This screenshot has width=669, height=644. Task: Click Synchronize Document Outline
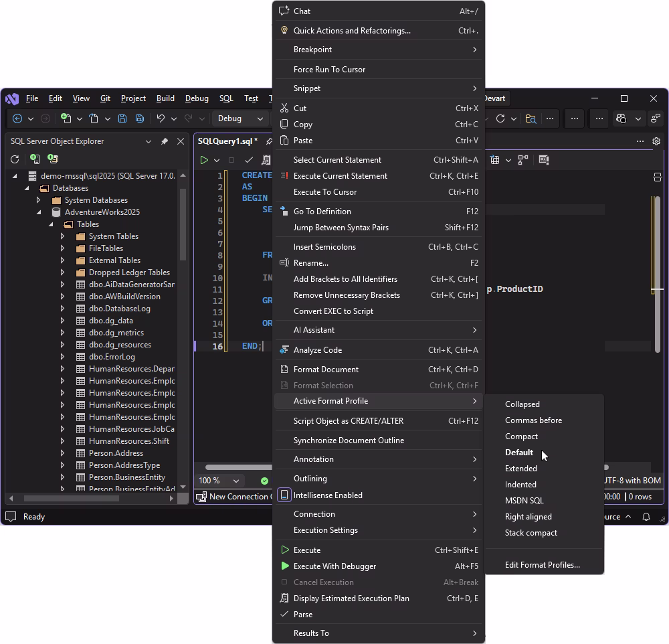click(x=379, y=440)
